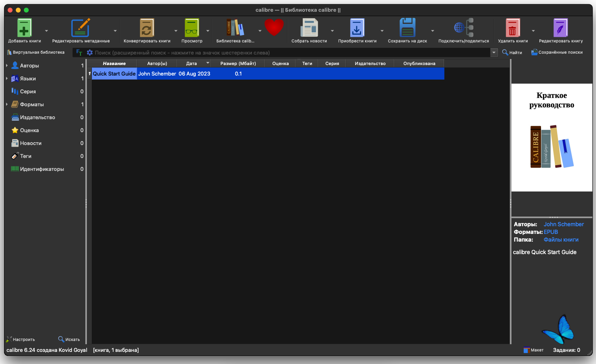This screenshot has height=364, width=596.
Task: Open the Удалить книги dropdown arrow
Action: tap(533, 31)
